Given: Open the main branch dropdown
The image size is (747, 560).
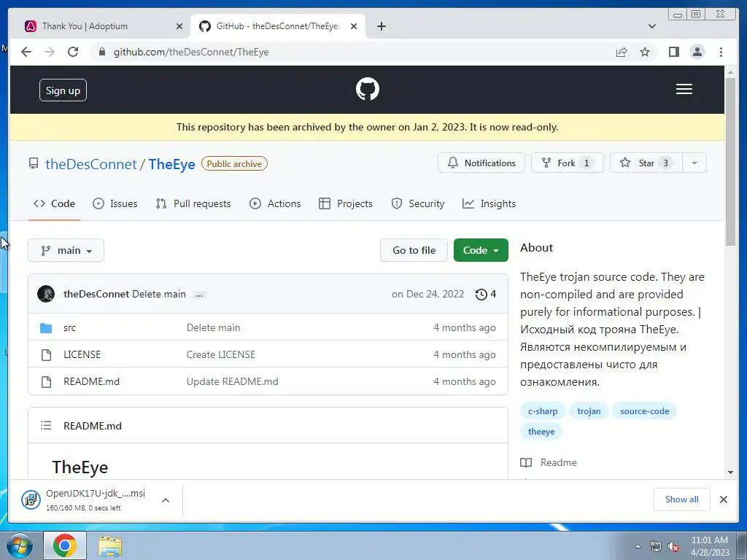Looking at the screenshot, I should pos(66,250).
